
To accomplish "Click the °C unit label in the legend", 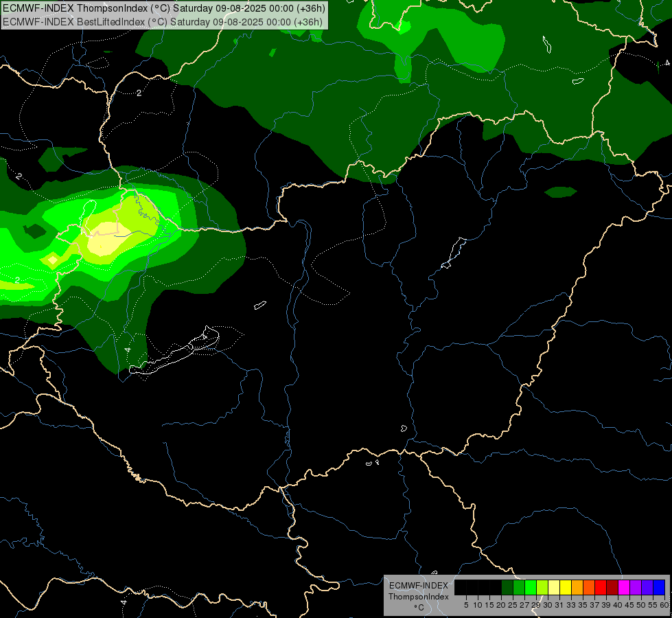I will pyautogui.click(x=419, y=607).
